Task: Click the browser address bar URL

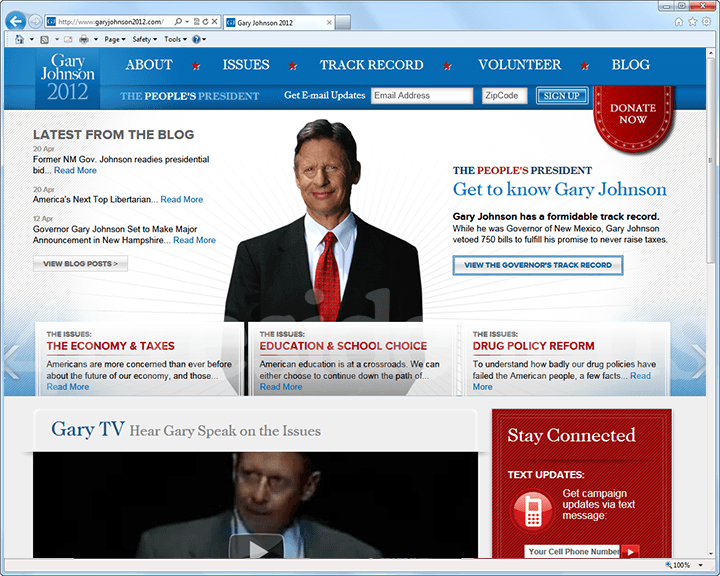Action: point(110,22)
